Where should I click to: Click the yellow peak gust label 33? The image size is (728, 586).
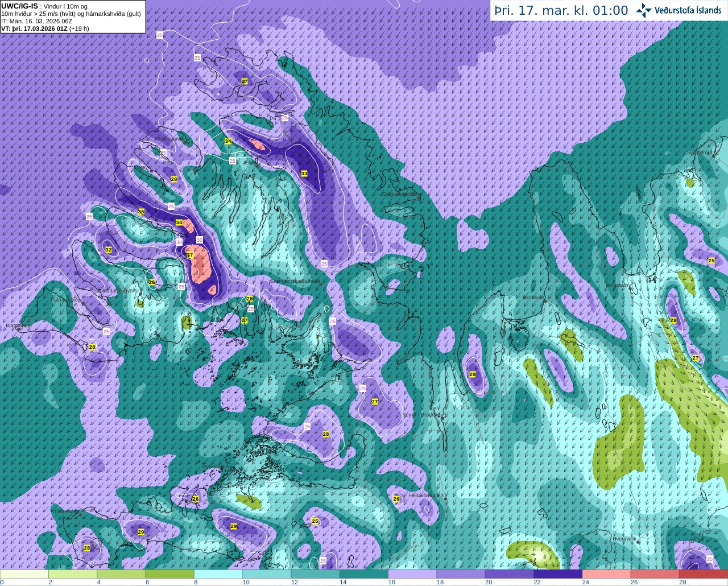pos(304,174)
